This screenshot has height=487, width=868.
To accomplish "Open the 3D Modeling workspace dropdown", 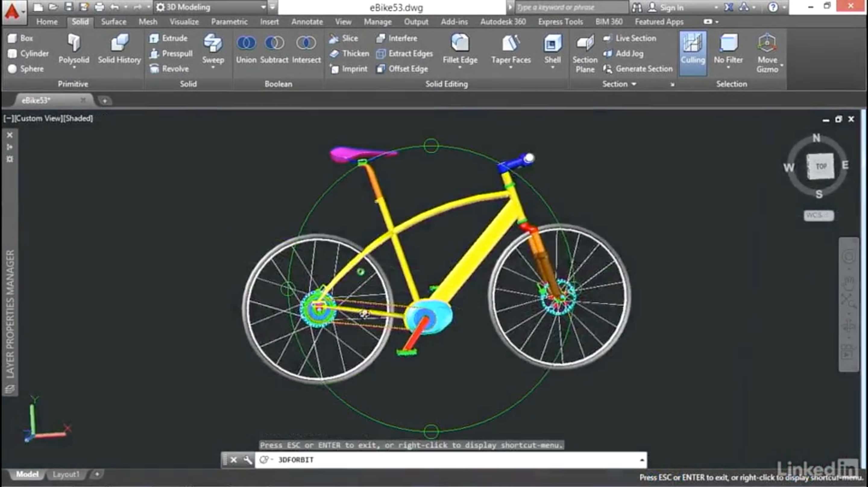I will tap(263, 7).
